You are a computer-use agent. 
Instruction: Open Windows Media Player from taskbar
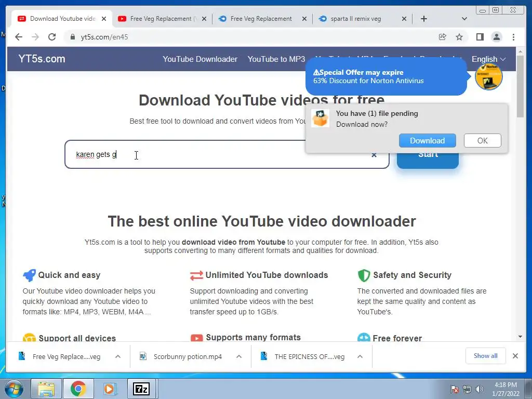click(x=110, y=389)
